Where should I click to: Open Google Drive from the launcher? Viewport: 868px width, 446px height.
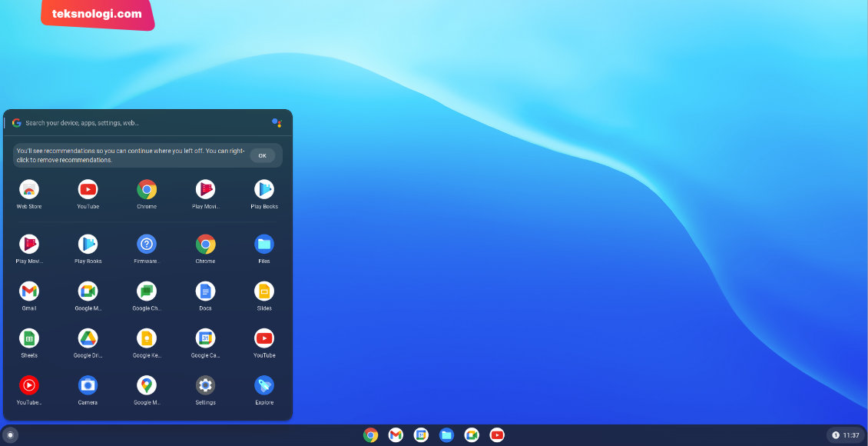tap(88, 338)
